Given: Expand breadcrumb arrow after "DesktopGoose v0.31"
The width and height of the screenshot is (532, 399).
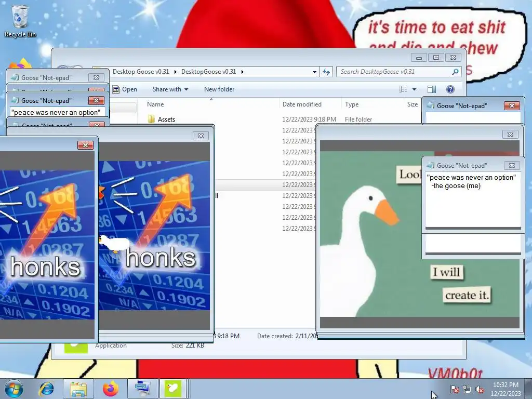Looking at the screenshot, I should (x=243, y=72).
